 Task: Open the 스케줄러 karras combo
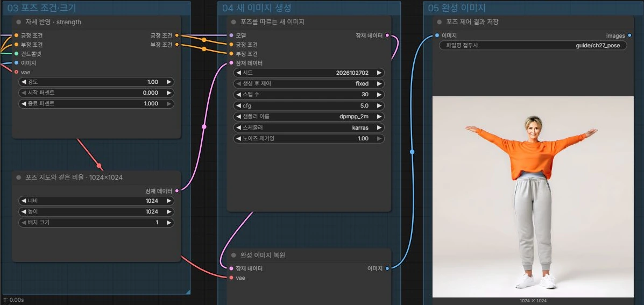(x=309, y=127)
